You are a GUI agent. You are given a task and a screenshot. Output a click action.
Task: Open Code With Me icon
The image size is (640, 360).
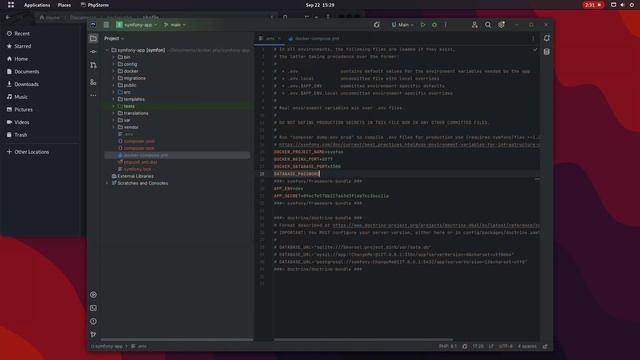click(x=474, y=25)
